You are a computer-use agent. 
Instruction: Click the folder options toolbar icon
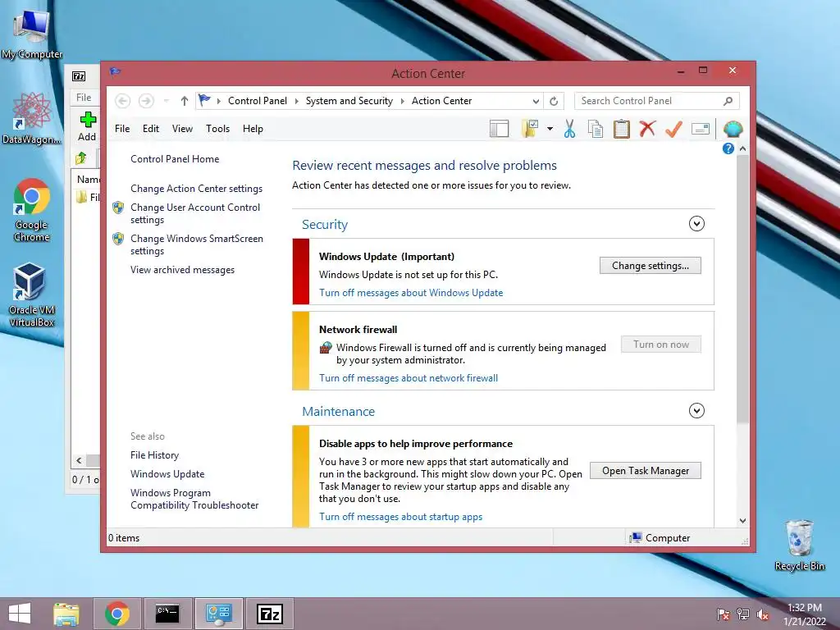529,129
